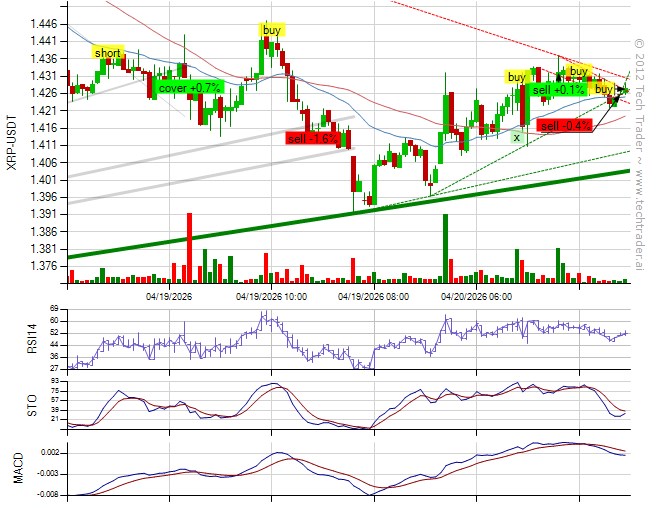Click the MACD scale value -0.003

(x=49, y=474)
